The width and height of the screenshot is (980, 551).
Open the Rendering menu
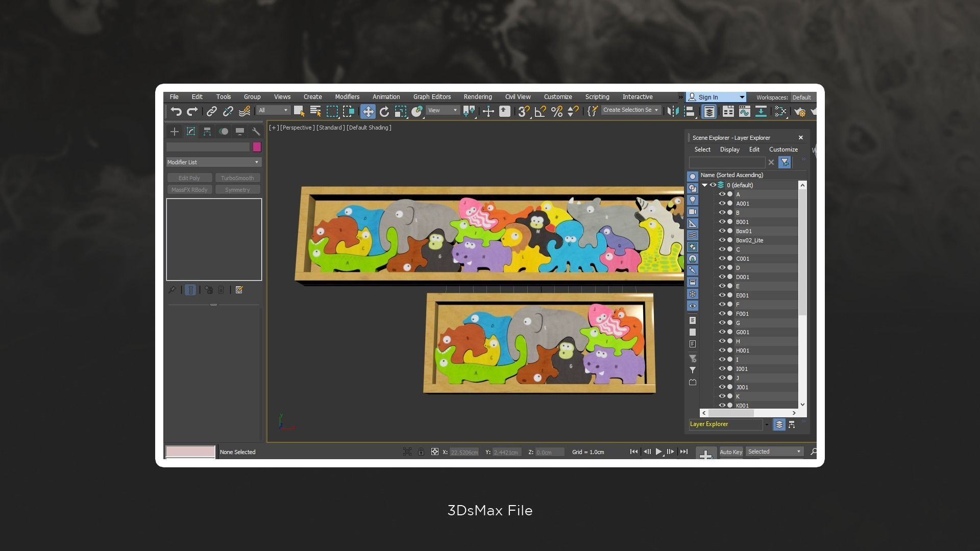pos(477,97)
